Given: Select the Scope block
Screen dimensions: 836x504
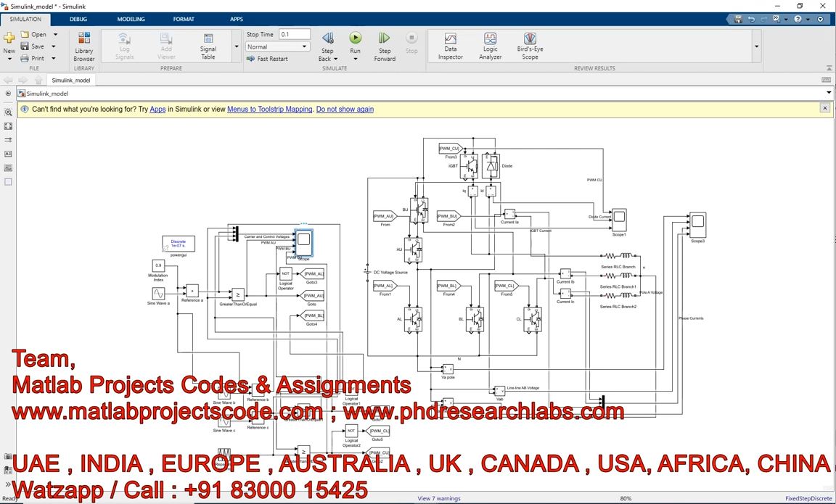Looking at the screenshot, I should coord(304,243).
